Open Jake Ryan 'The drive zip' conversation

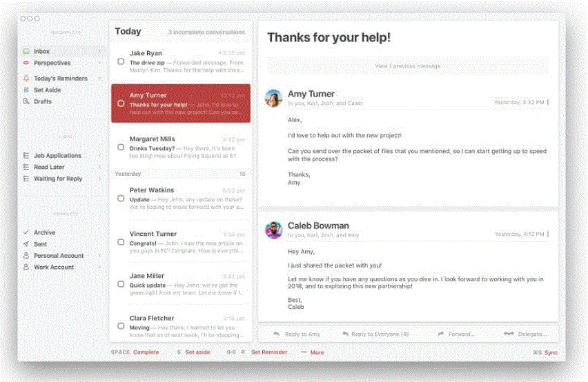181,61
